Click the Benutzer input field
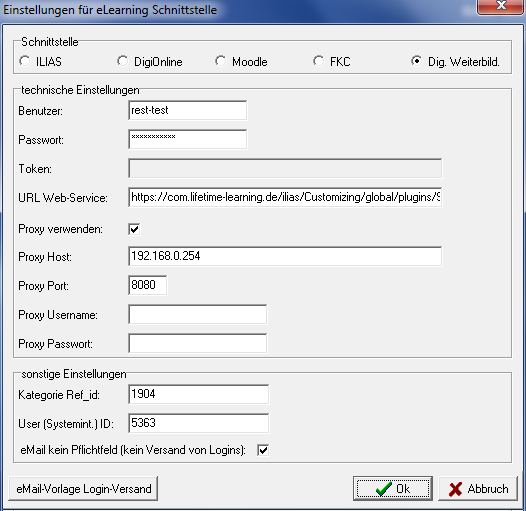The width and height of the screenshot is (526, 511). pos(188,110)
